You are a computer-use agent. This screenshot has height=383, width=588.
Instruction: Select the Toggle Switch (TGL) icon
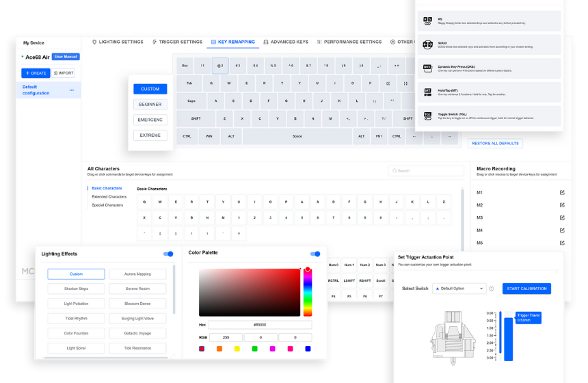(x=427, y=115)
